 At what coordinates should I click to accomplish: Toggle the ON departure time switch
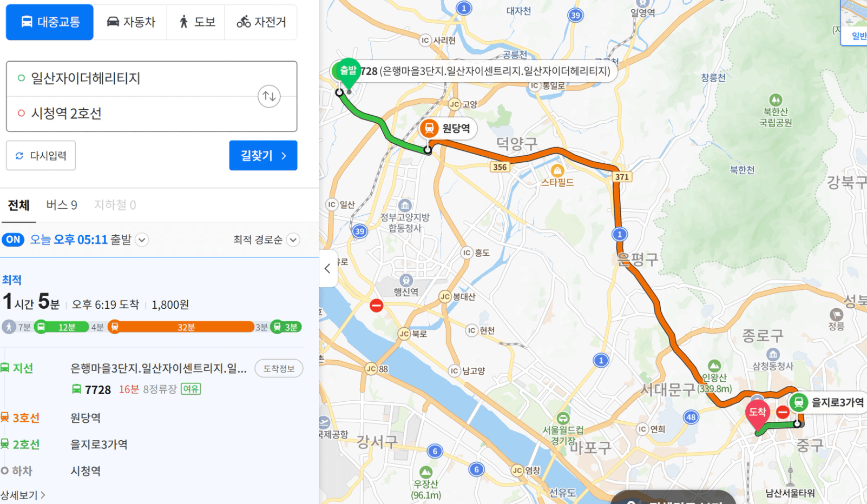click(13, 240)
